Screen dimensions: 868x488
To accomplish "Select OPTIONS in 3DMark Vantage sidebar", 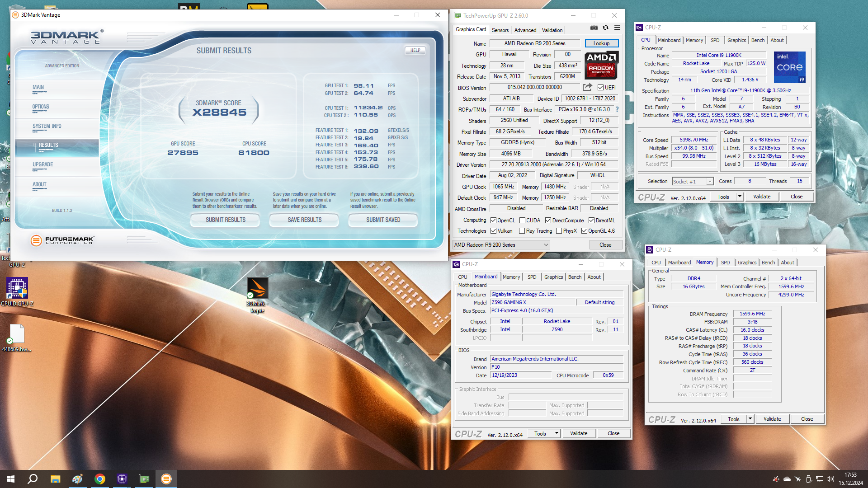I will coord(57,108).
